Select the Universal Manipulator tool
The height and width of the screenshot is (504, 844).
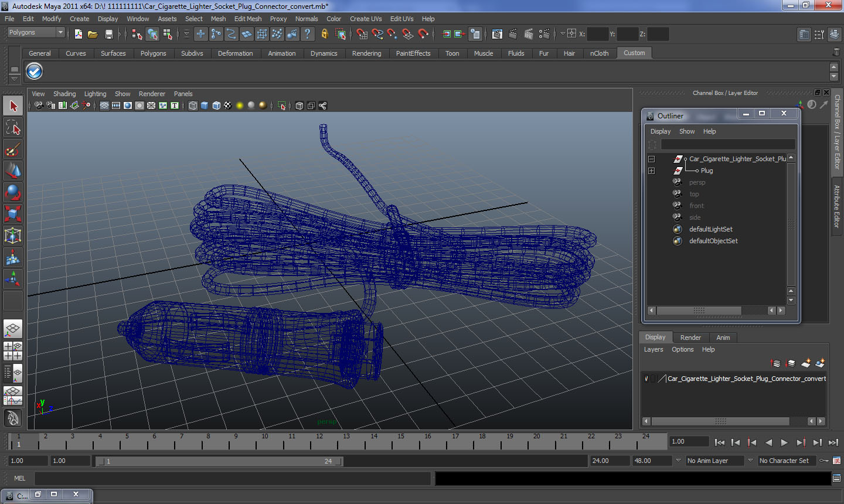13,236
